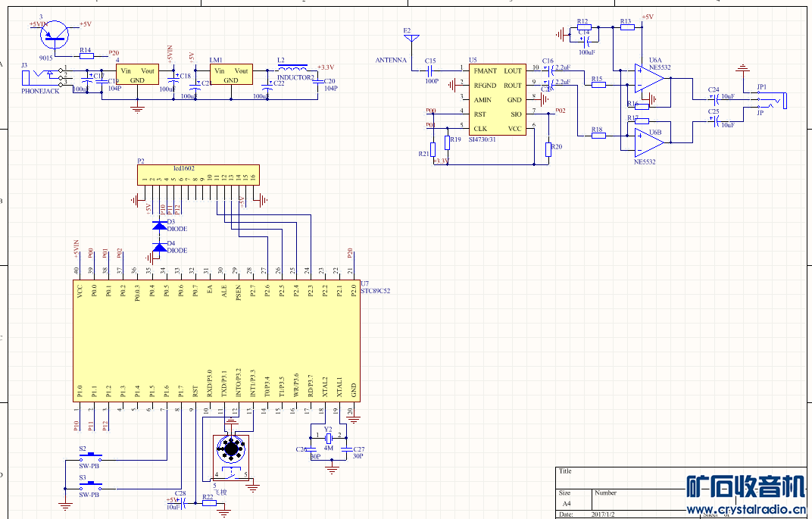
Task: Select the PHONEJACK J3 connector symbol
Action: tap(43, 77)
